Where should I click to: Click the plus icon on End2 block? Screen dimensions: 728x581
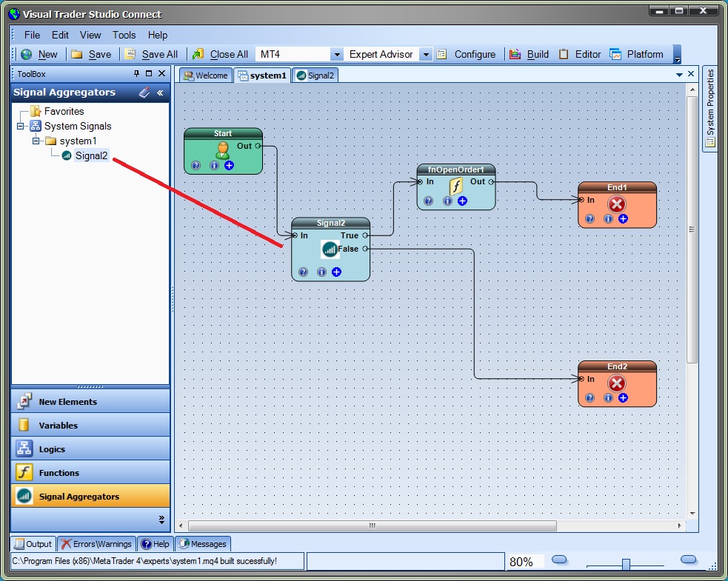[x=623, y=397]
